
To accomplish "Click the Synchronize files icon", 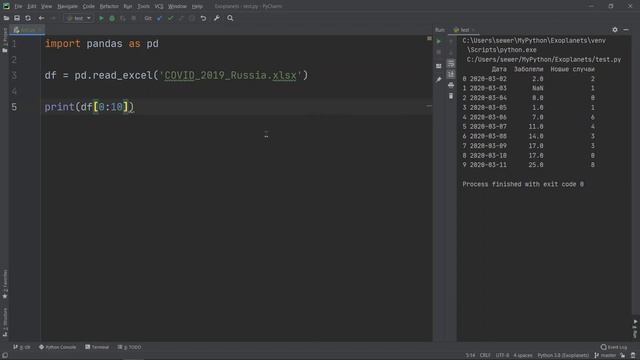I will click(28, 18).
